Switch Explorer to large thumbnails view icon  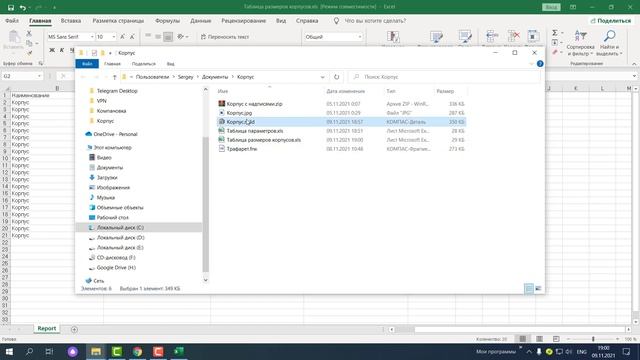tap(538, 289)
